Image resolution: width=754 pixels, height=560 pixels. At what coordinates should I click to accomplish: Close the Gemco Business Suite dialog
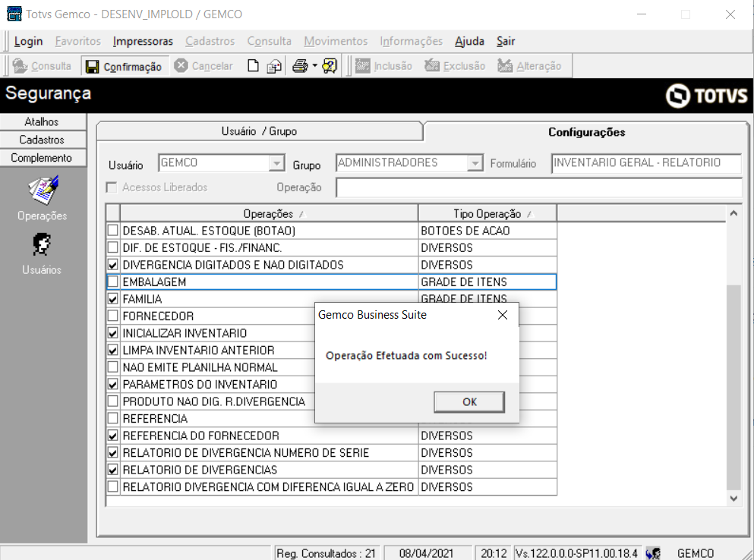503,315
